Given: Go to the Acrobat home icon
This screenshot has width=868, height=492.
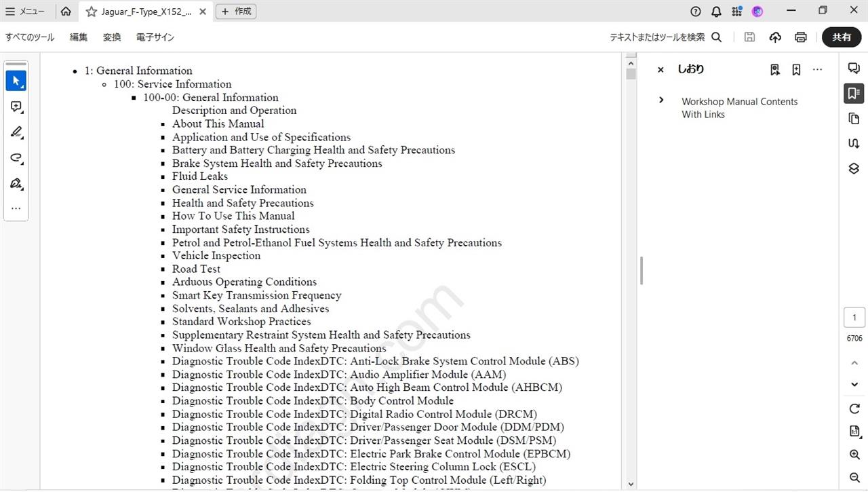Looking at the screenshot, I should point(66,11).
